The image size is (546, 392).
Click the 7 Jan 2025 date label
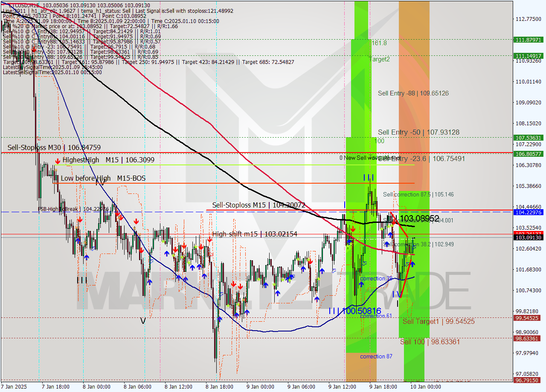coord(15,387)
